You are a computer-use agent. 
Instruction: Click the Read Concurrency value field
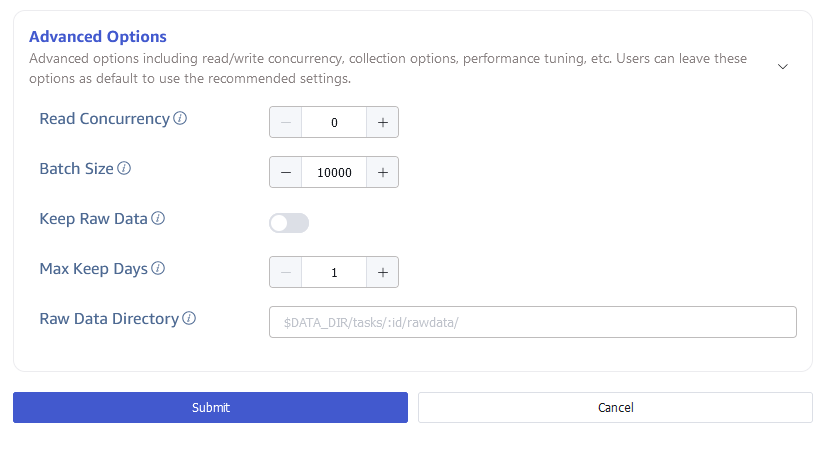pos(334,122)
